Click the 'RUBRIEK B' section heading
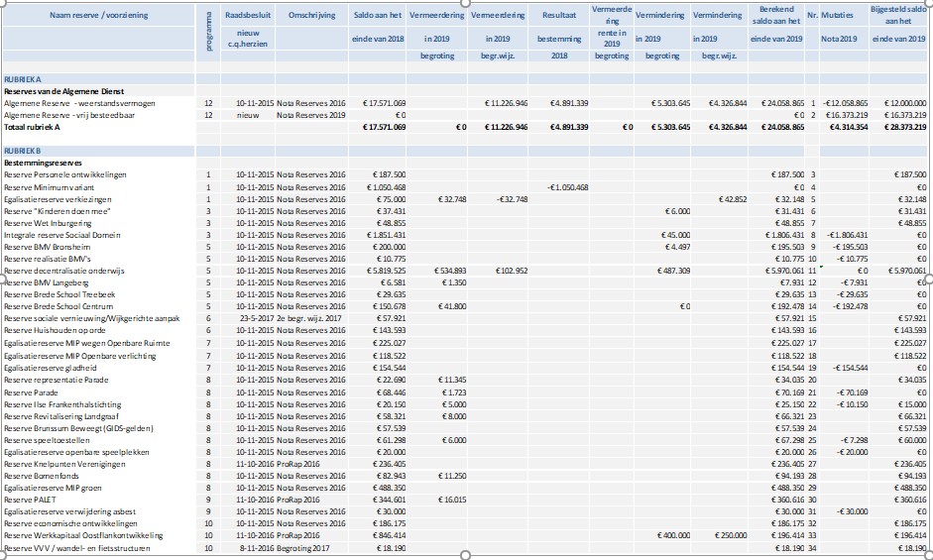The height and width of the screenshot is (560, 933). [x=22, y=149]
